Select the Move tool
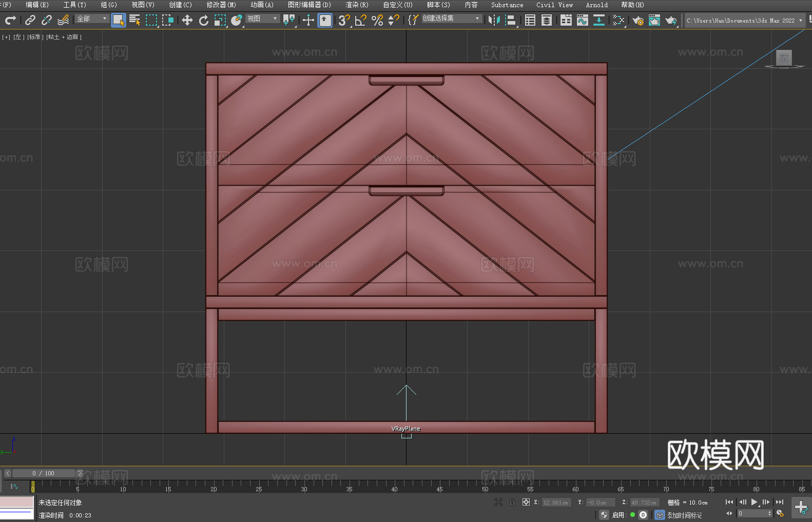This screenshot has width=812, height=522. click(187, 20)
